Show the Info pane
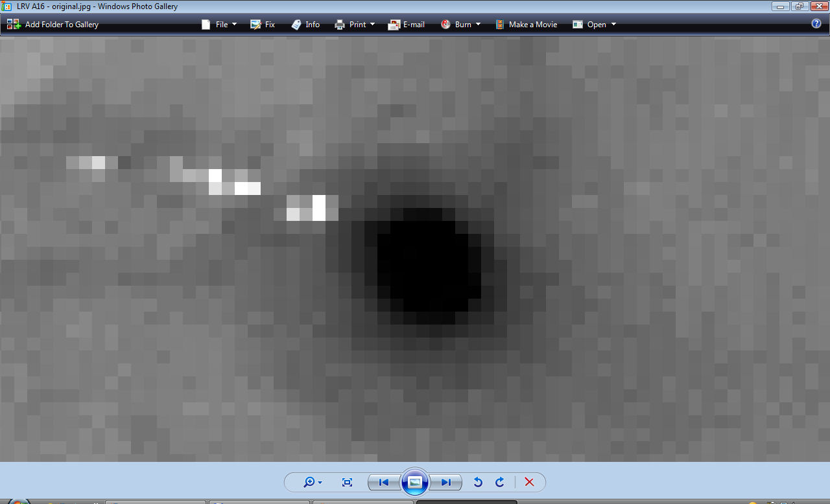This screenshot has height=504, width=830. tap(305, 25)
